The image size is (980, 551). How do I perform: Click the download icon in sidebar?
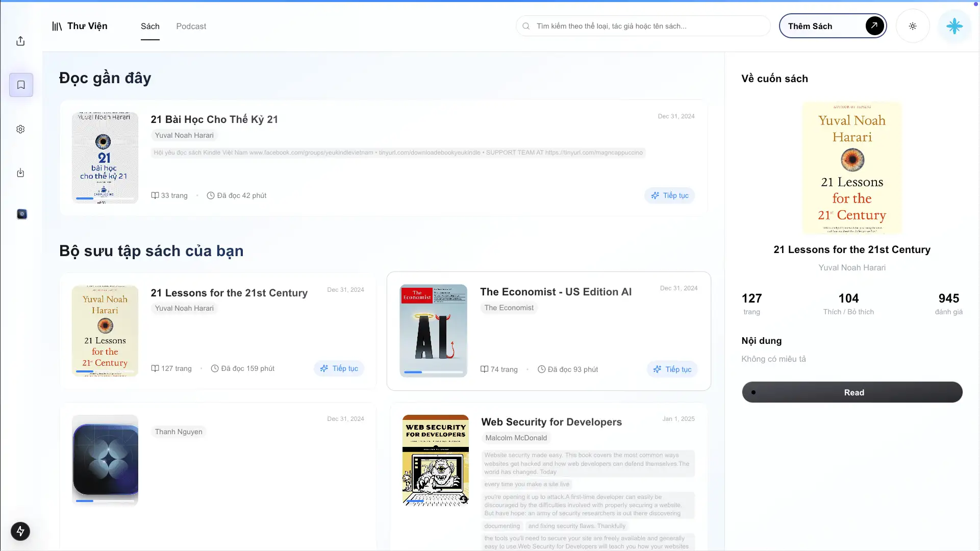tap(20, 173)
